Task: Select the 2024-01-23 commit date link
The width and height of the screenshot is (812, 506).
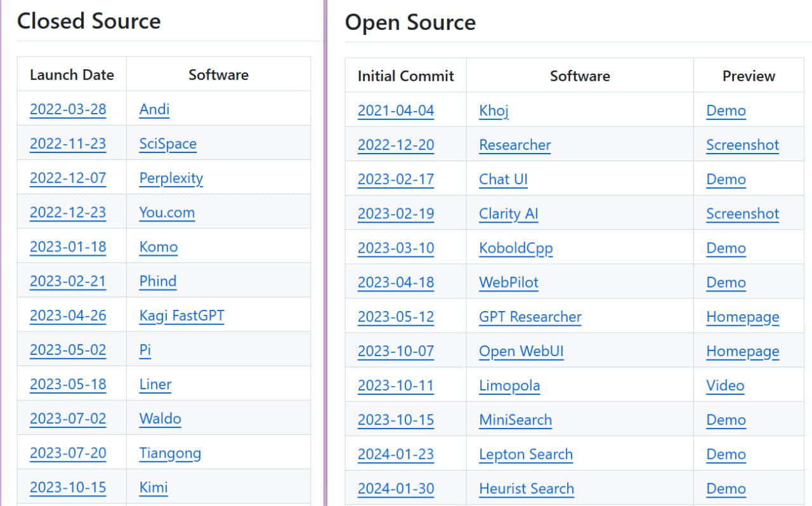Action: [x=396, y=453]
